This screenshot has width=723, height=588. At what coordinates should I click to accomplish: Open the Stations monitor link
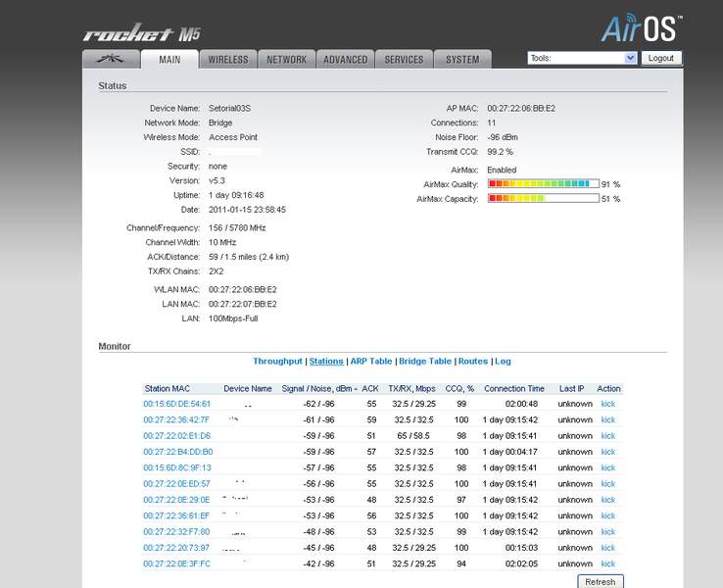click(326, 361)
